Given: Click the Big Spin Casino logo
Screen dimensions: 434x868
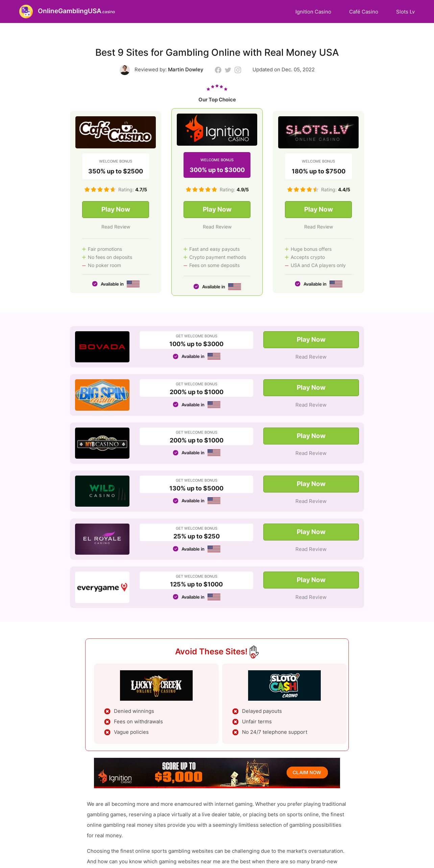Looking at the screenshot, I should (102, 395).
